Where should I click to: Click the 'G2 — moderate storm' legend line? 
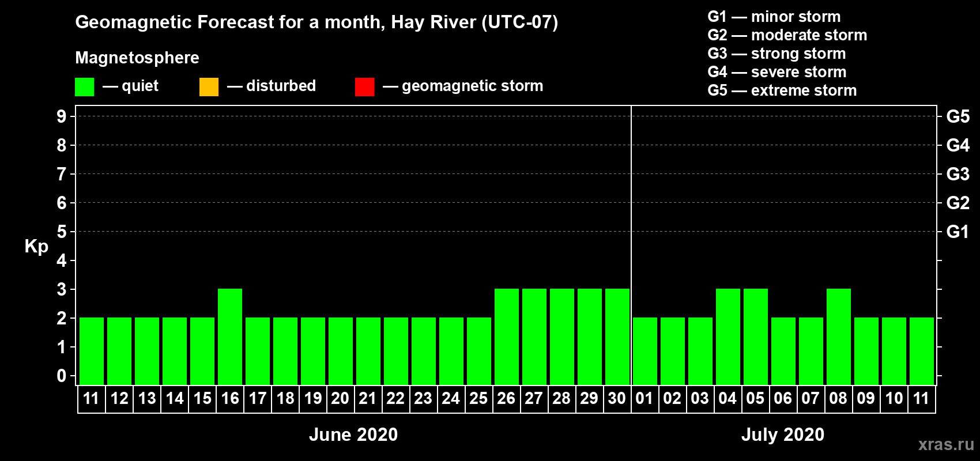pyautogui.click(x=787, y=35)
